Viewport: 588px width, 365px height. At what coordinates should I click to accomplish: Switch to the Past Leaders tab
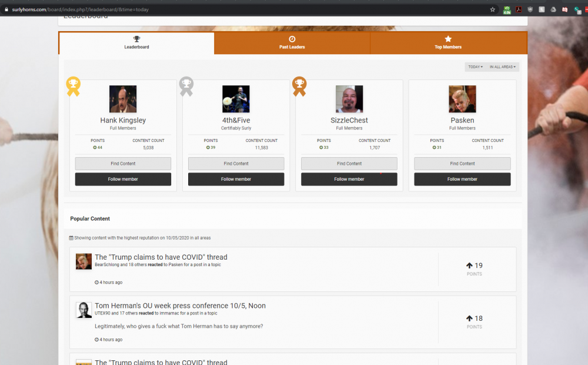coord(292,43)
